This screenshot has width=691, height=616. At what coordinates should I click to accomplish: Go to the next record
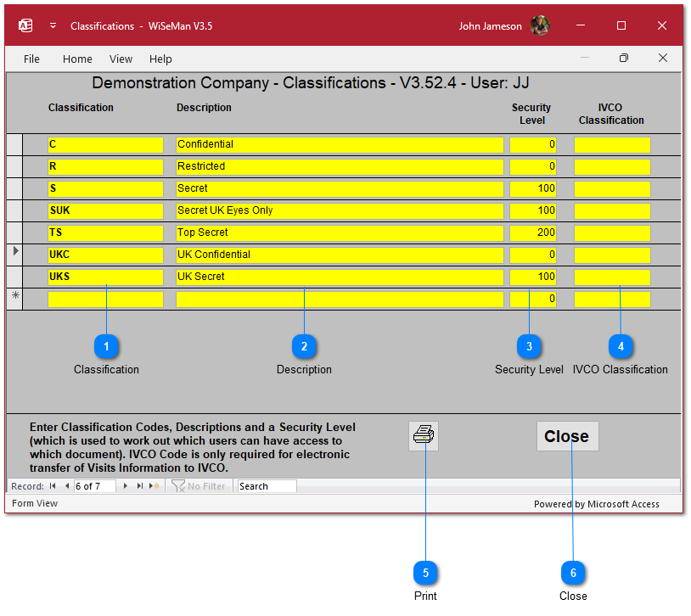(x=126, y=486)
